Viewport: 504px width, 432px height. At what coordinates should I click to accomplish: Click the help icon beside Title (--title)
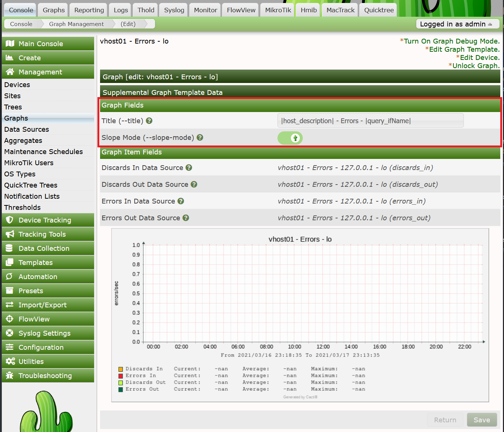(x=149, y=121)
